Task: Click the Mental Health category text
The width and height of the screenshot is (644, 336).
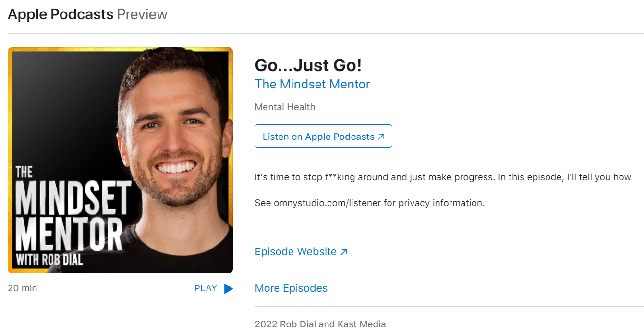Action: click(285, 107)
